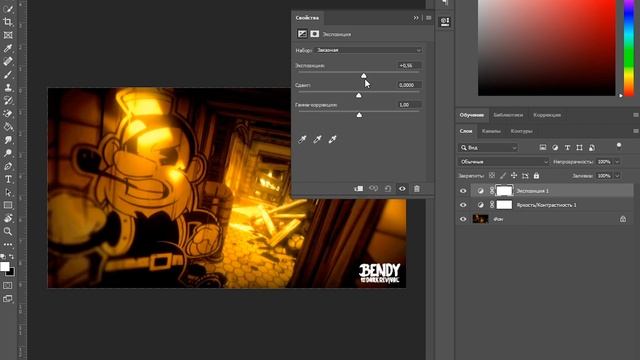Reset adjustment to defaults

pos(388,189)
